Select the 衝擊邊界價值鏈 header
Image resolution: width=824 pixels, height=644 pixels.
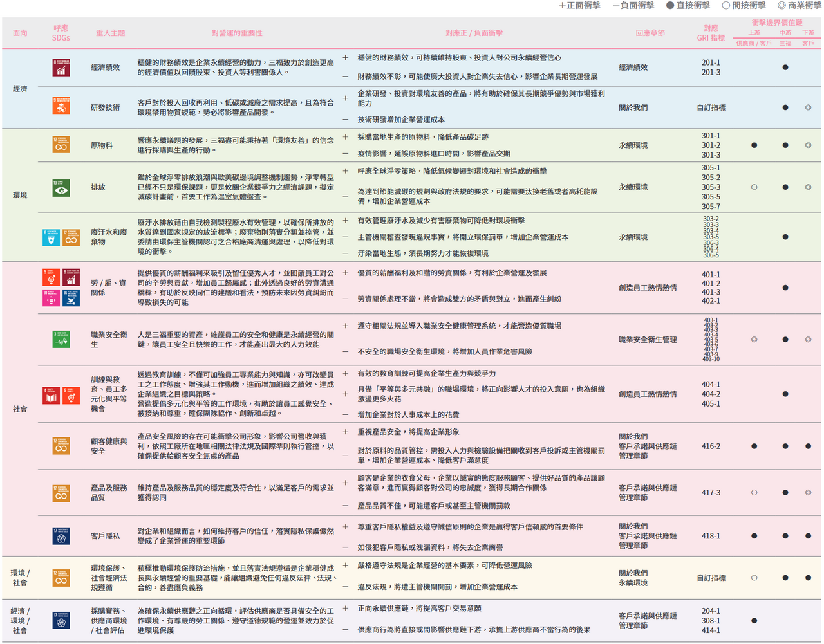tap(777, 23)
